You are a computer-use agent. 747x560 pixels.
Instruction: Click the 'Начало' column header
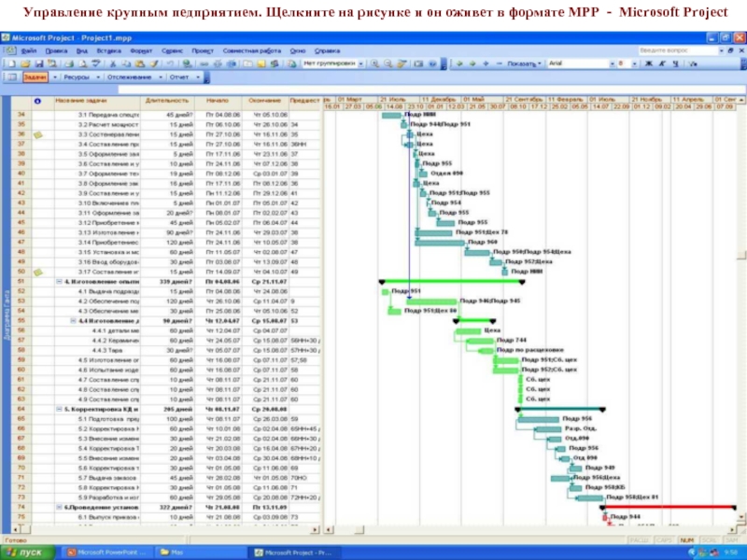[x=218, y=101]
